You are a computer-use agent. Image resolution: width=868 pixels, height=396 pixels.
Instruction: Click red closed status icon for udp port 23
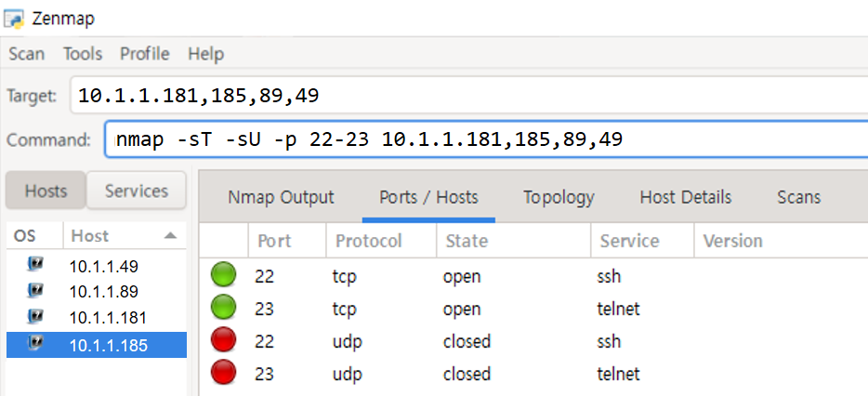[x=223, y=372]
